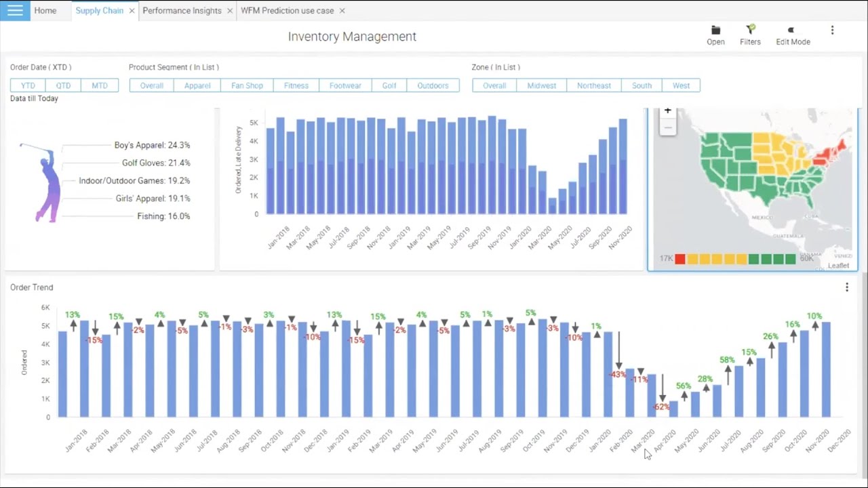Click the -43% label in Order Trend
This screenshot has width=868, height=488.
click(617, 374)
